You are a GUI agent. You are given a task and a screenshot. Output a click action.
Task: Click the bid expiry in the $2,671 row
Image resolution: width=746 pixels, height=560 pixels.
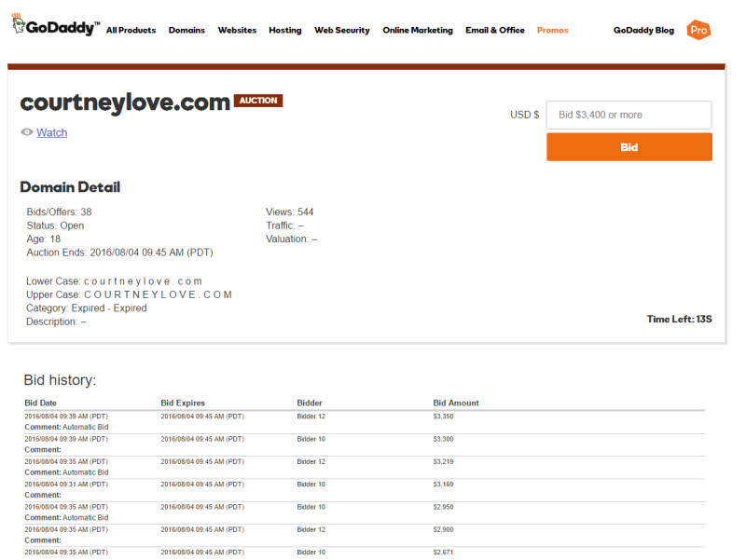click(x=202, y=552)
